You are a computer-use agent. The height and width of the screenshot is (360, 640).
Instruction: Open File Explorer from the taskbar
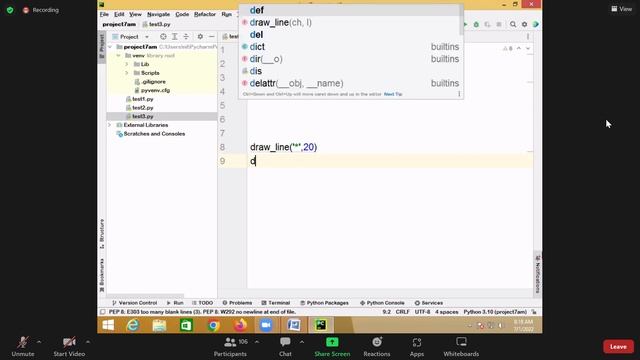tap(159, 325)
